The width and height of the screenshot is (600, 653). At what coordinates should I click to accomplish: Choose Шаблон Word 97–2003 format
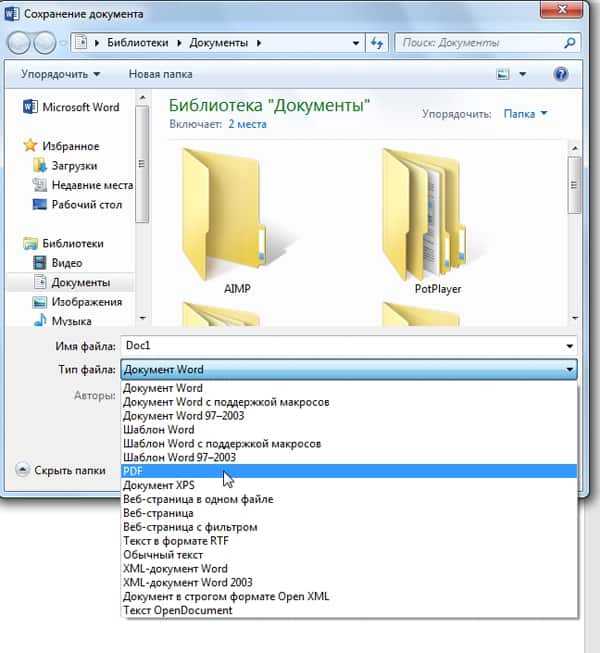349,458
